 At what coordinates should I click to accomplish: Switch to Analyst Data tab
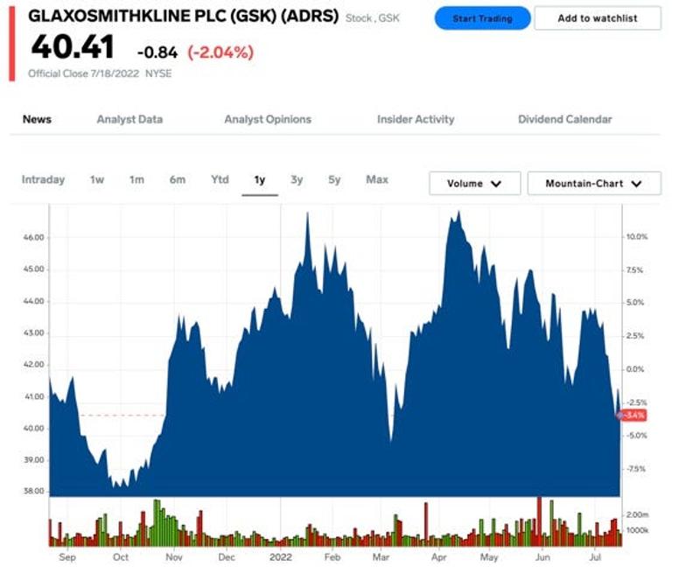point(129,119)
